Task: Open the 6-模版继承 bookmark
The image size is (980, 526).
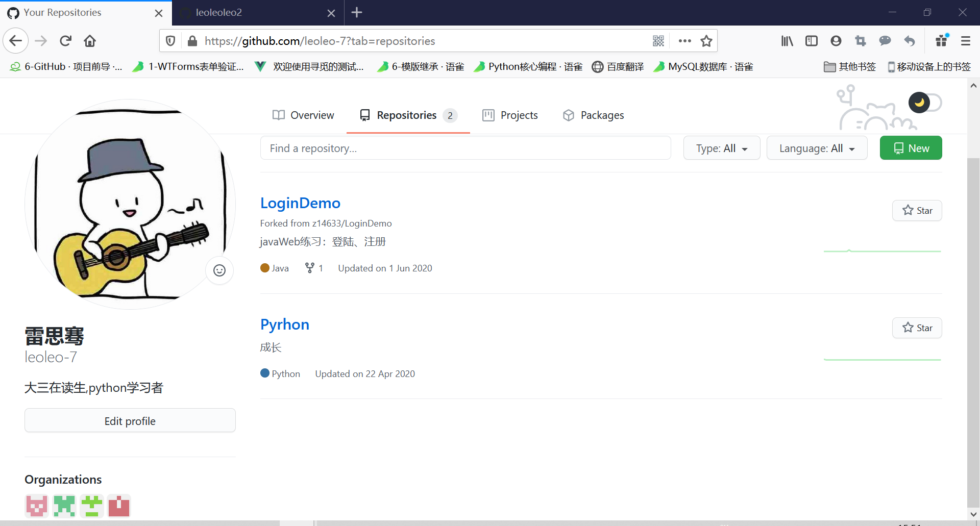Action: 421,67
